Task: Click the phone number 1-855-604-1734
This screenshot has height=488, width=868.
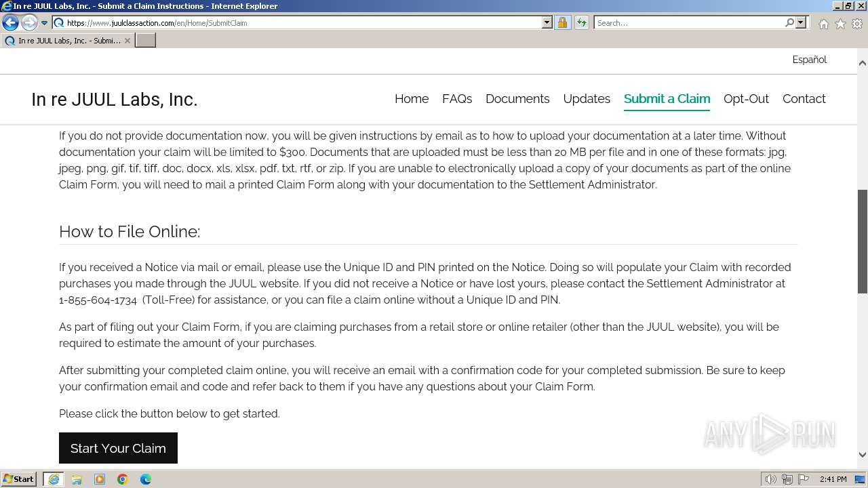Action: point(98,300)
